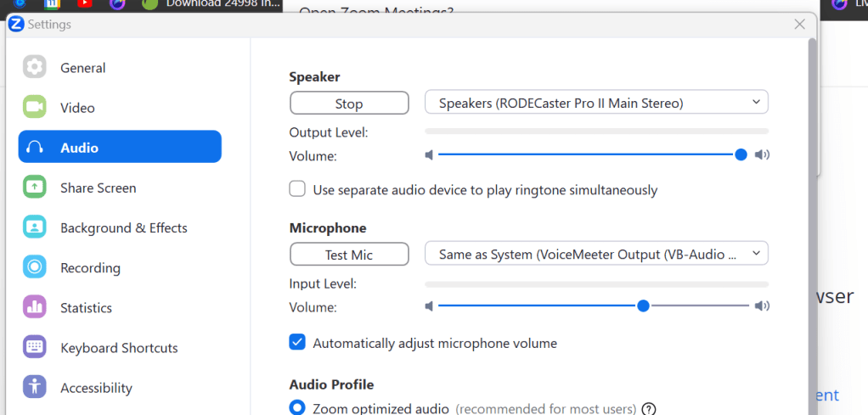Click the Statistics bar chart icon

34,307
